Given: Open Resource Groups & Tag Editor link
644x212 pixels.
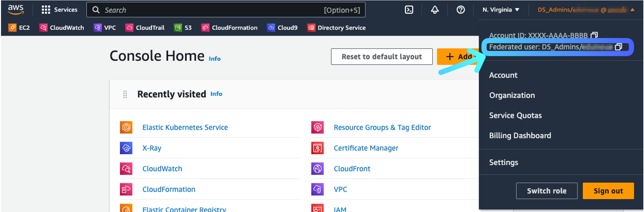Looking at the screenshot, I should point(382,127).
